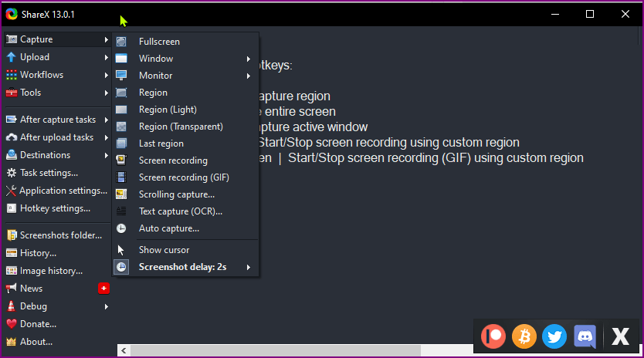Viewport: 644px width, 358px height.
Task: Click the scrollbar left arrow
Action: click(124, 350)
